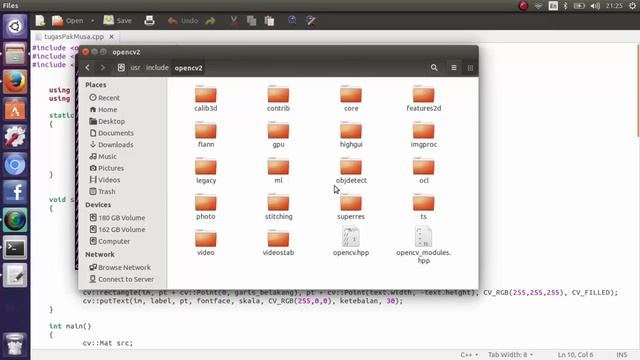Go to Home in sidebar
The width and height of the screenshot is (640, 360).
coord(103,109)
